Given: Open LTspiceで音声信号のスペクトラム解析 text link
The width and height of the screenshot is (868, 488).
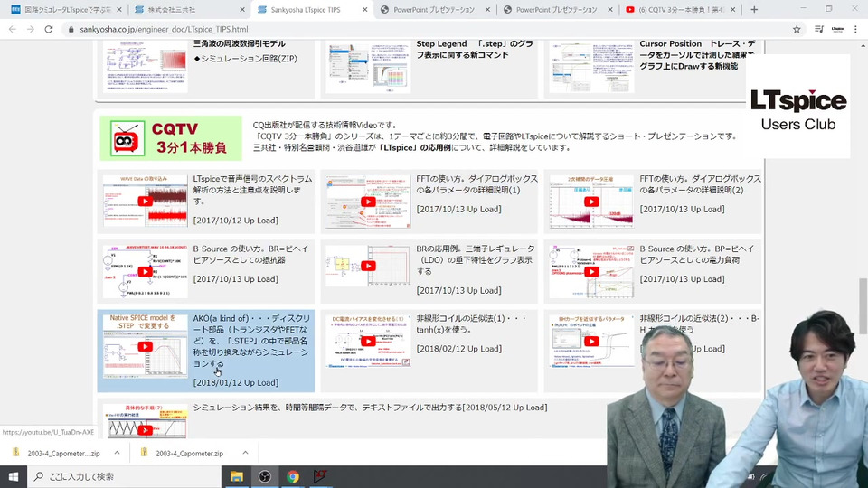Looking at the screenshot, I should click(x=252, y=190).
